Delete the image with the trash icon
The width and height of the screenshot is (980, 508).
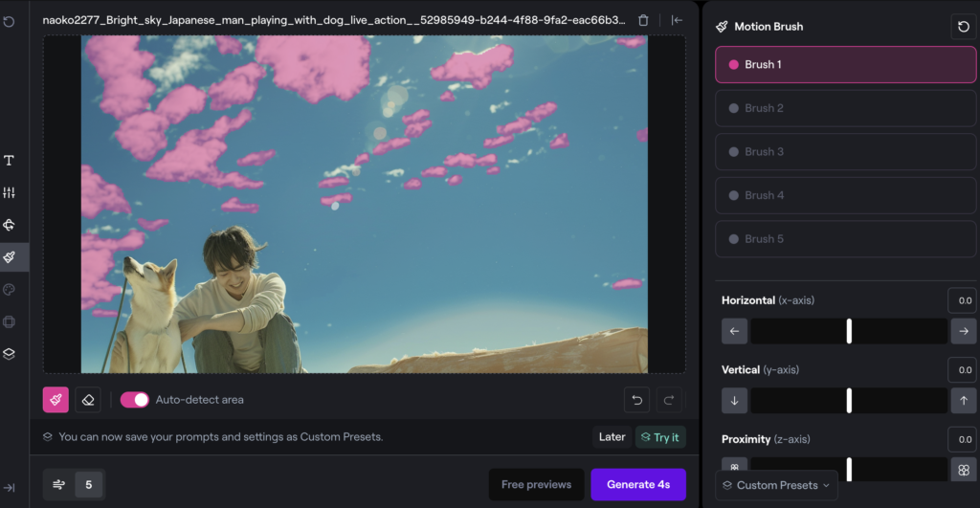[644, 20]
